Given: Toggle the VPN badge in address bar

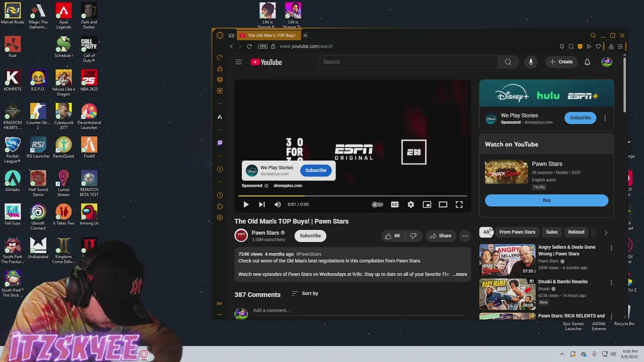Looking at the screenshot, I should pos(263,46).
